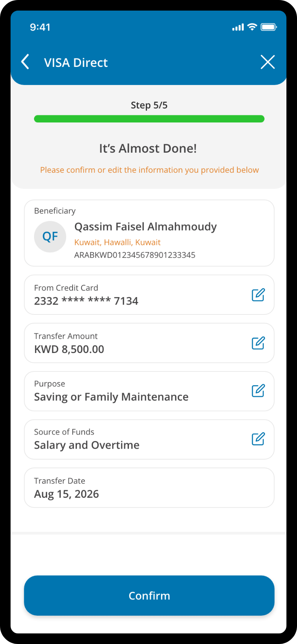Viewport: 297px width, 644px height.
Task: Edit the Purpose selection
Action: [258, 391]
